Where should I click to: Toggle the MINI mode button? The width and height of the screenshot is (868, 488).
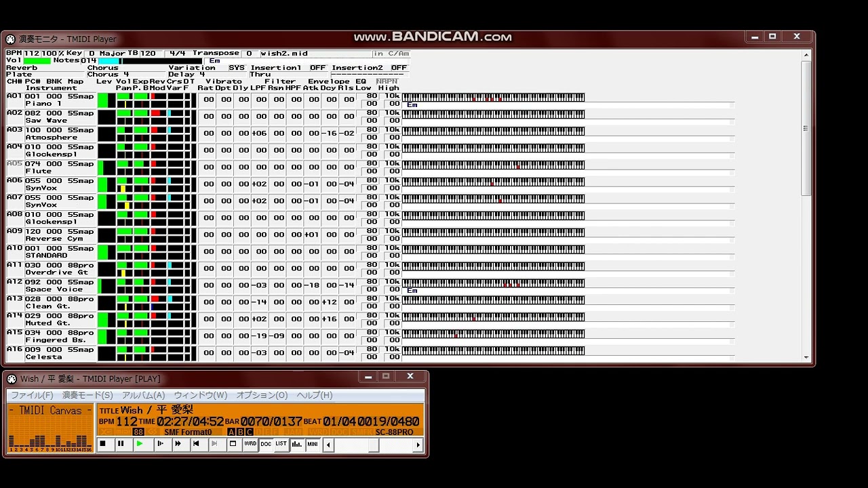[312, 445]
